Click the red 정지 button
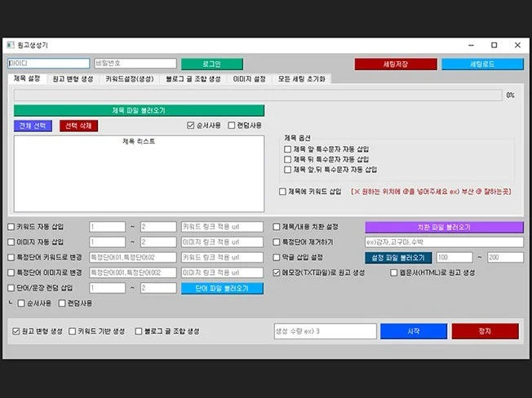The height and width of the screenshot is (398, 532). [485, 331]
